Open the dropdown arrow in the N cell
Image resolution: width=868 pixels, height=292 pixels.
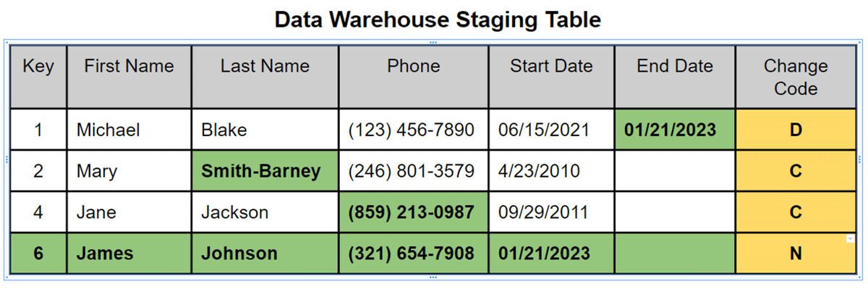(851, 239)
